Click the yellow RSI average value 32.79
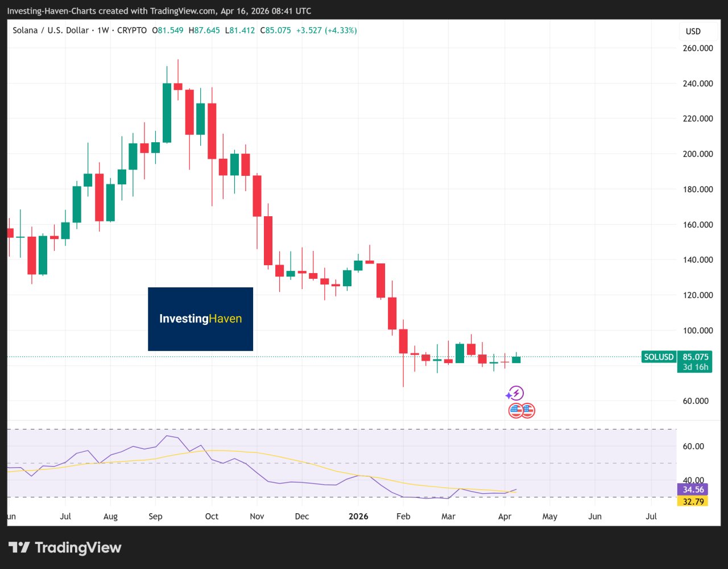 pos(693,501)
